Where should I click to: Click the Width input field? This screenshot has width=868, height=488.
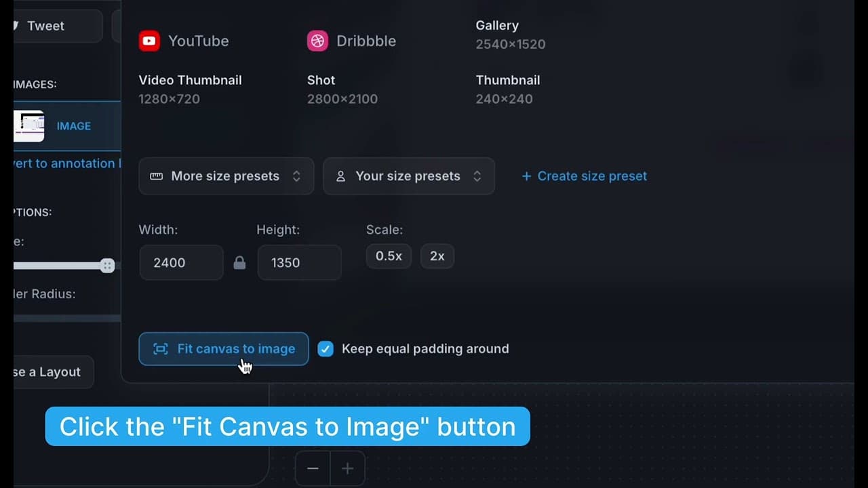coord(181,262)
